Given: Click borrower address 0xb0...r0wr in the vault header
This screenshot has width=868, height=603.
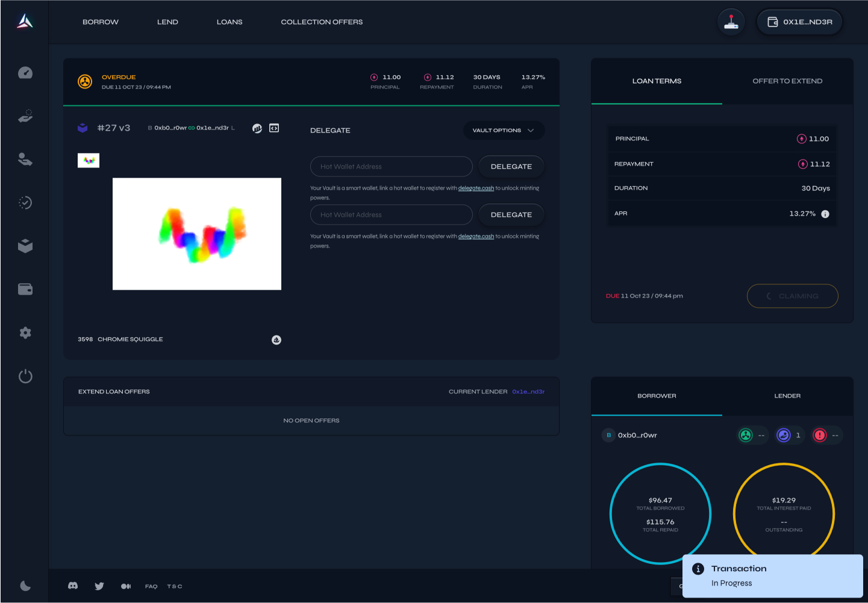Looking at the screenshot, I should click(170, 128).
